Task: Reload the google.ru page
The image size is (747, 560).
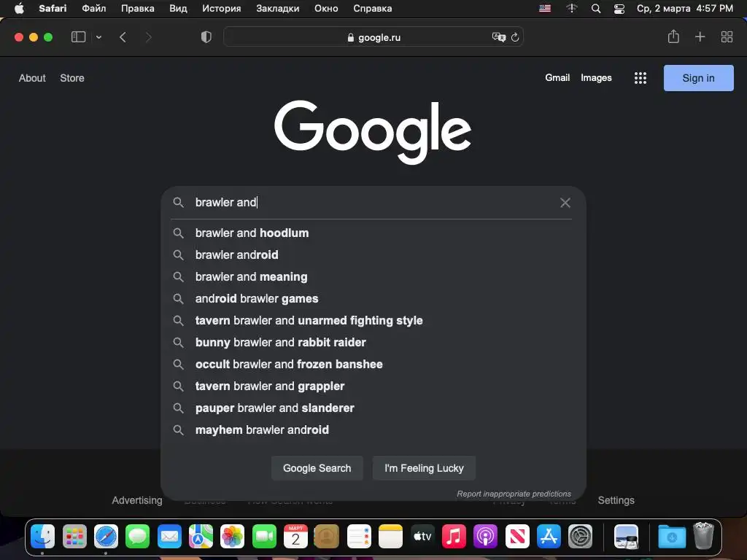Action: click(515, 37)
